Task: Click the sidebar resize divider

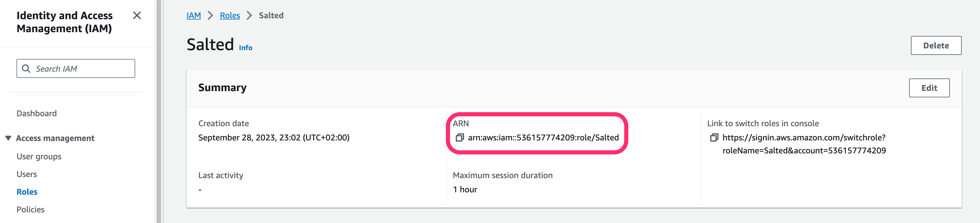Action: 159,111
